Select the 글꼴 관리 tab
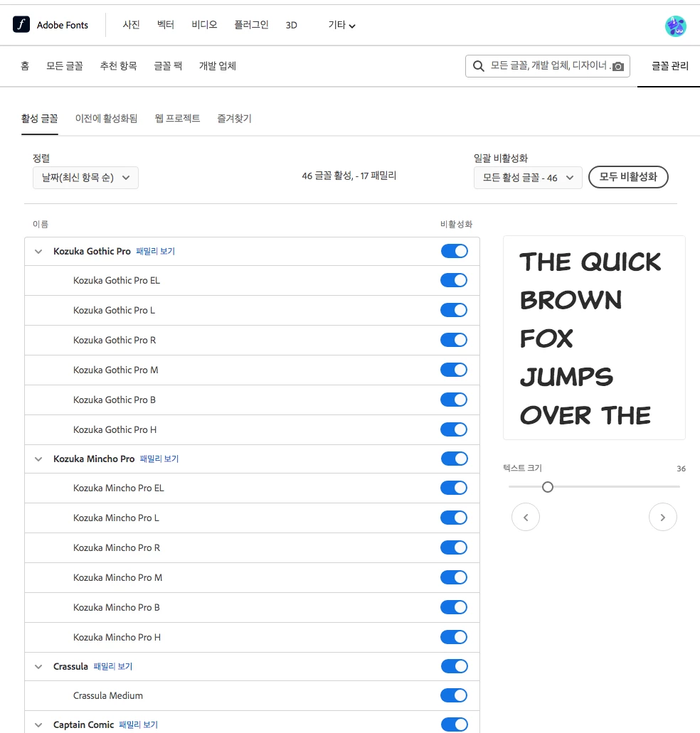This screenshot has height=733, width=700. (x=670, y=66)
